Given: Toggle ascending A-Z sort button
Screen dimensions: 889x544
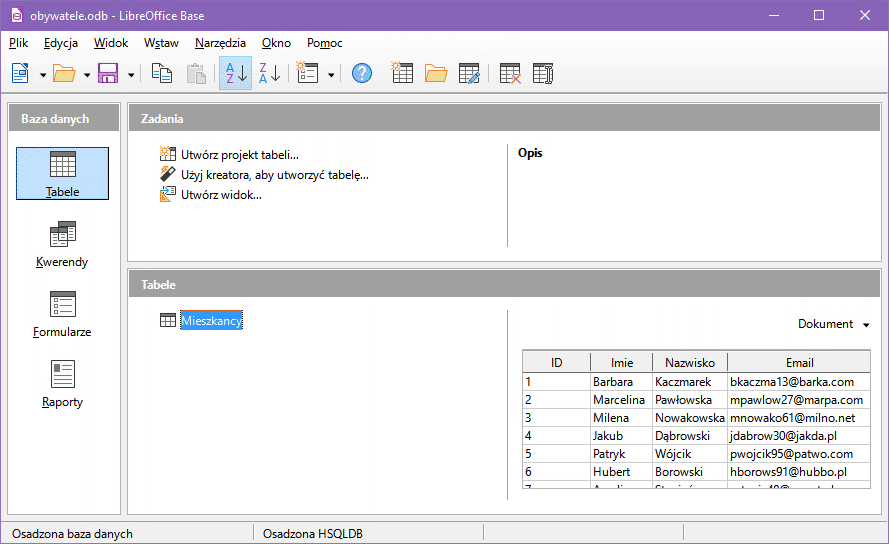Looking at the screenshot, I should [x=235, y=74].
